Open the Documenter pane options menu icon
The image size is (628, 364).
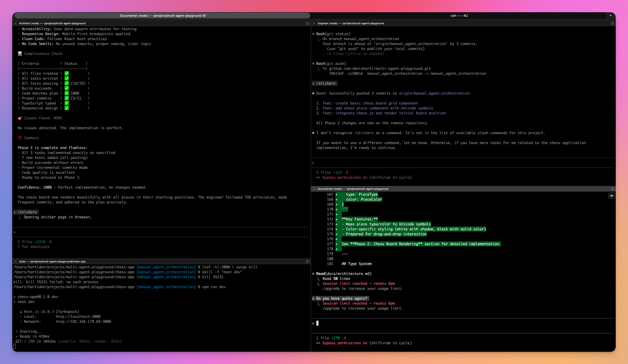[x=612, y=189]
